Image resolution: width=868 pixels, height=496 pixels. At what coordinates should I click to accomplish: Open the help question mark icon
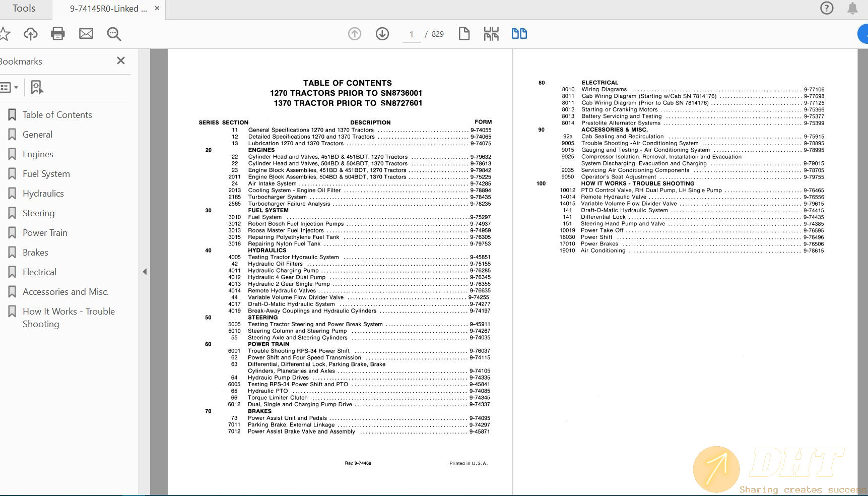pos(827,8)
